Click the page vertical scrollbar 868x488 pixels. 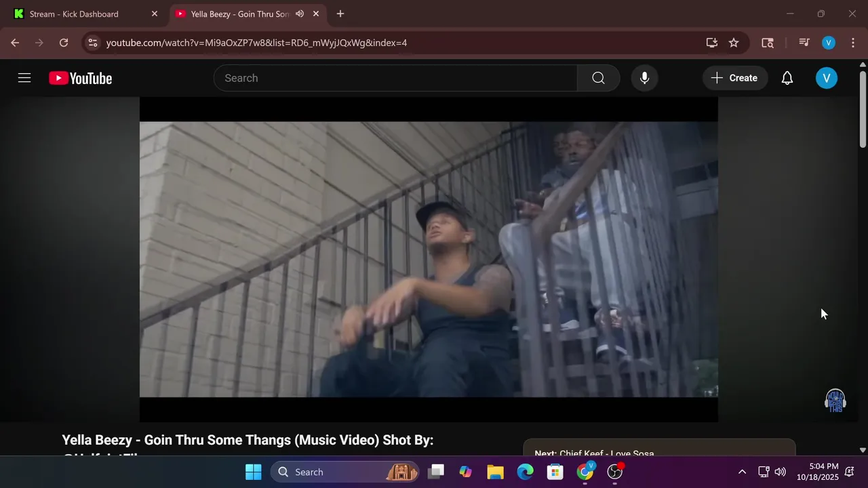click(863, 108)
